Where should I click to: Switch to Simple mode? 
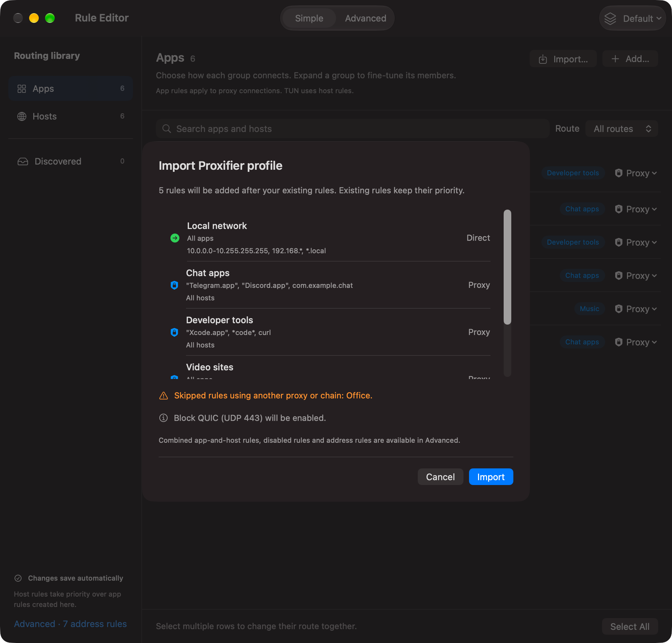click(309, 18)
